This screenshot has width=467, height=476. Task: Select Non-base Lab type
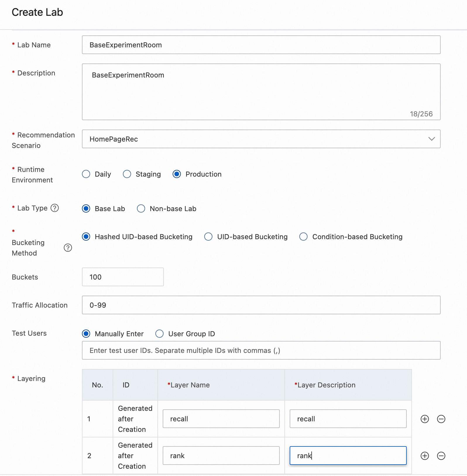click(x=141, y=209)
